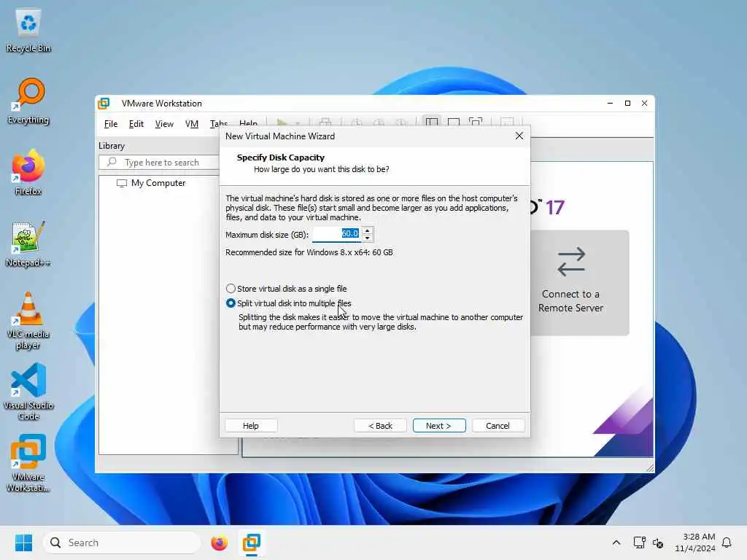The height and width of the screenshot is (560, 747).
Task: Toggle the library view toolbar icon
Action: [x=432, y=122]
